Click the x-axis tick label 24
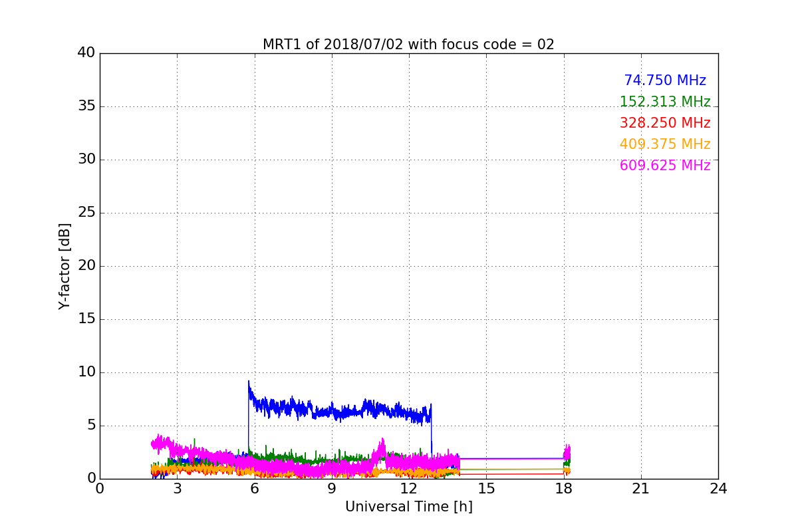 [718, 489]
